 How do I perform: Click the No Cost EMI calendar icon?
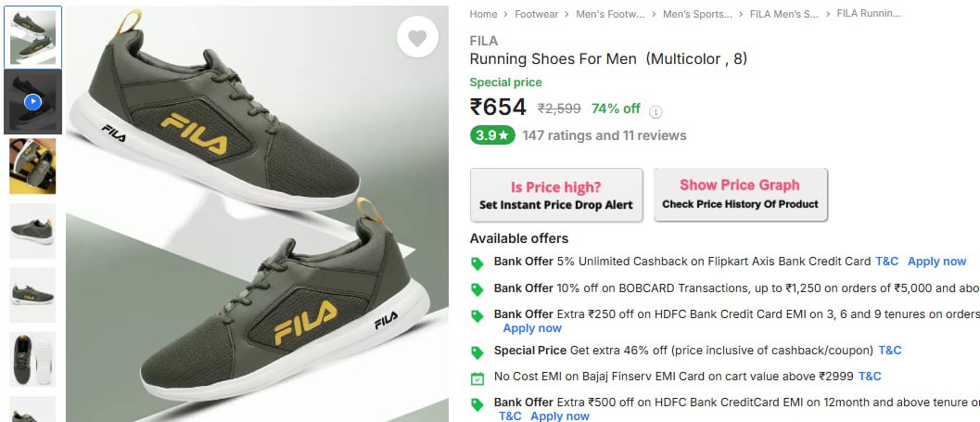477,377
